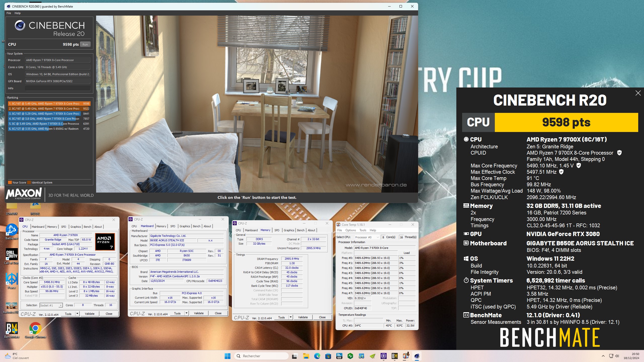Image resolution: width=644 pixels, height=362 pixels.
Task: Click the Windows Start button on the taskbar
Action: pos(227,356)
